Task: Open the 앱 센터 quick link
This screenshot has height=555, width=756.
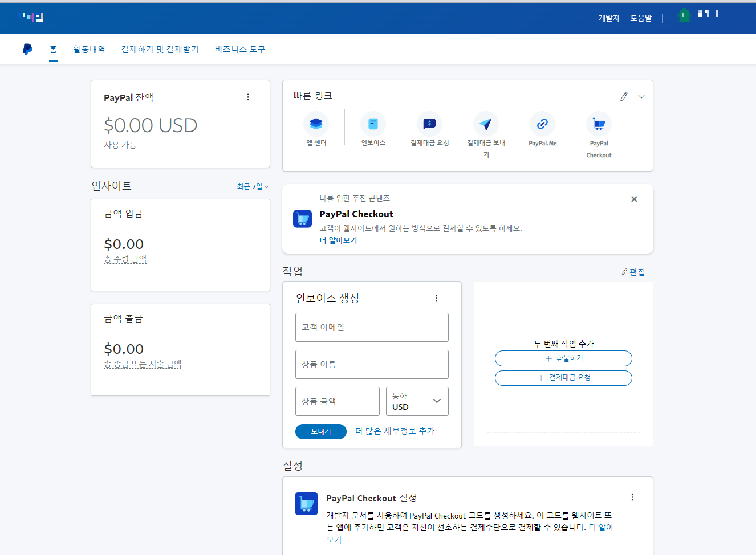Action: (316, 130)
